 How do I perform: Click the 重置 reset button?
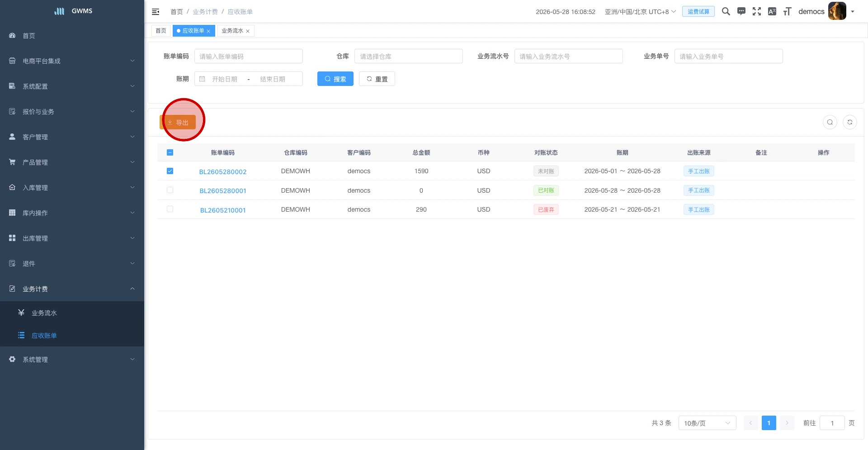(377, 79)
